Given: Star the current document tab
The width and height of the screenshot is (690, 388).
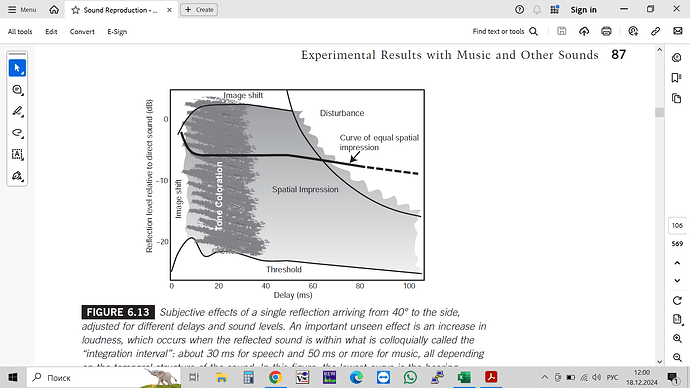Looking at the screenshot, I should [75, 10].
